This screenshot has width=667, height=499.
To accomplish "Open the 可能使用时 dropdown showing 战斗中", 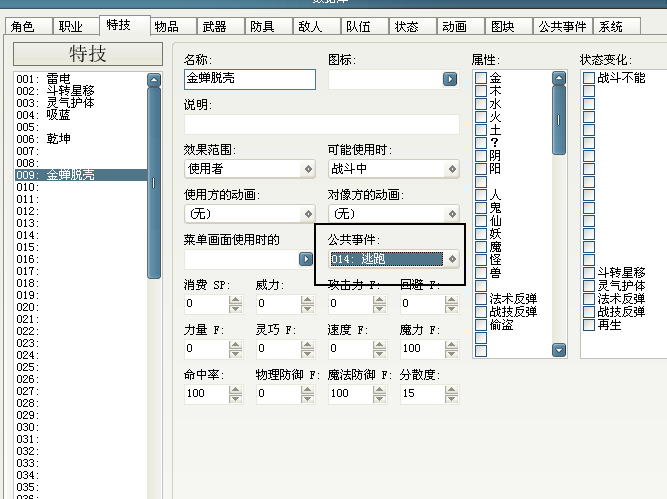I will click(x=393, y=169).
